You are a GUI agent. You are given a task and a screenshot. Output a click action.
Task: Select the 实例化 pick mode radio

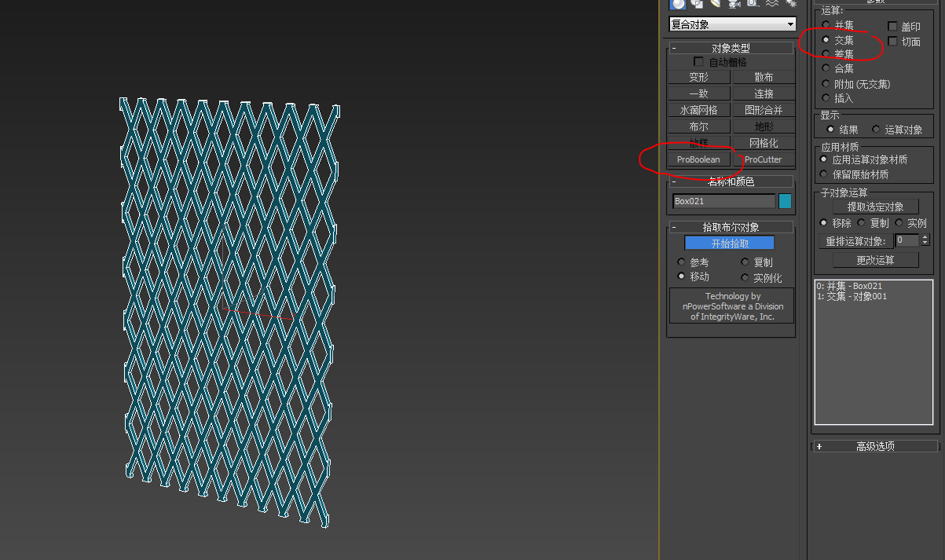click(745, 277)
